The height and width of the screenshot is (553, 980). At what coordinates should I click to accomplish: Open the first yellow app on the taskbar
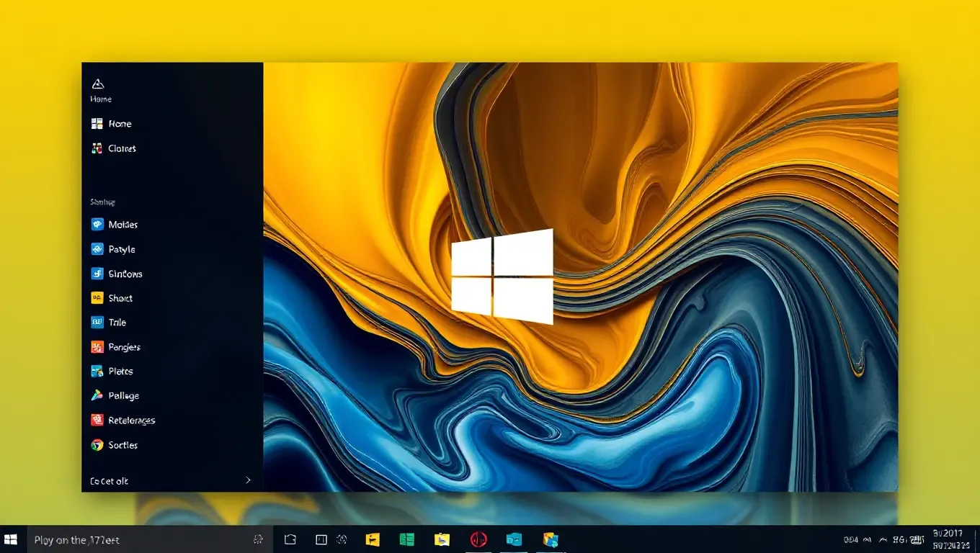click(373, 539)
